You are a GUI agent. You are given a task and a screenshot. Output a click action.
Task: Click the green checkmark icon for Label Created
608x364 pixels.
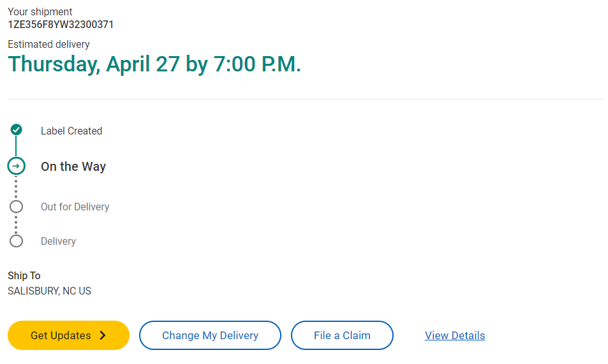pyautogui.click(x=17, y=130)
